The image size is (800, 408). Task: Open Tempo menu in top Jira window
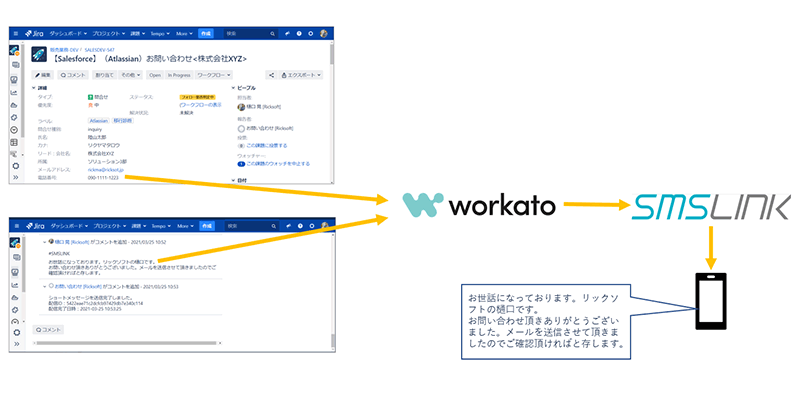click(x=160, y=34)
